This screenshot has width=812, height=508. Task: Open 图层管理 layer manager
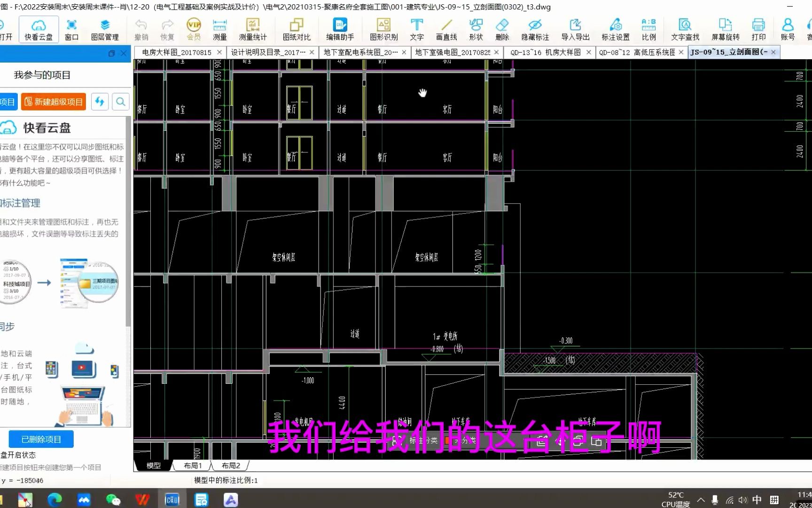pos(105,29)
